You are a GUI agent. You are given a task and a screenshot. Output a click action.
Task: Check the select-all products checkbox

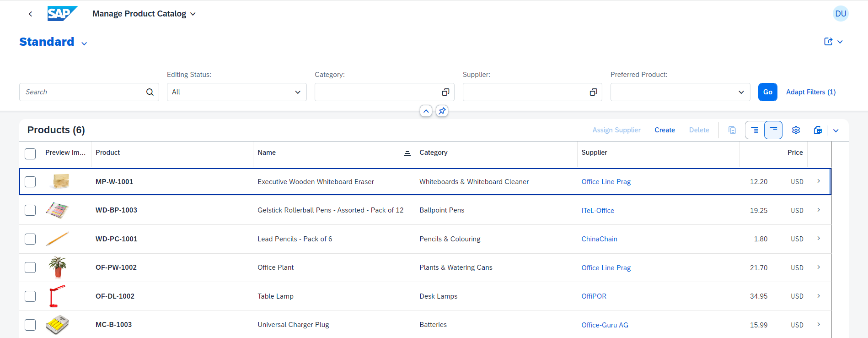pos(30,154)
